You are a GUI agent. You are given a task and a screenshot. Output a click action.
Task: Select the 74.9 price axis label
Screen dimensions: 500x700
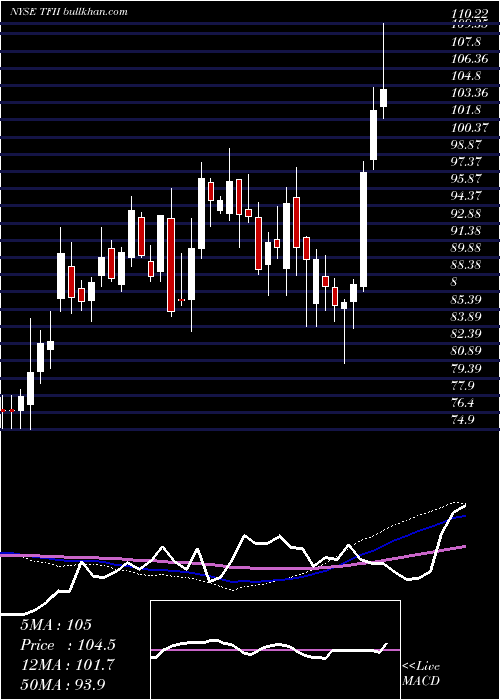463,420
